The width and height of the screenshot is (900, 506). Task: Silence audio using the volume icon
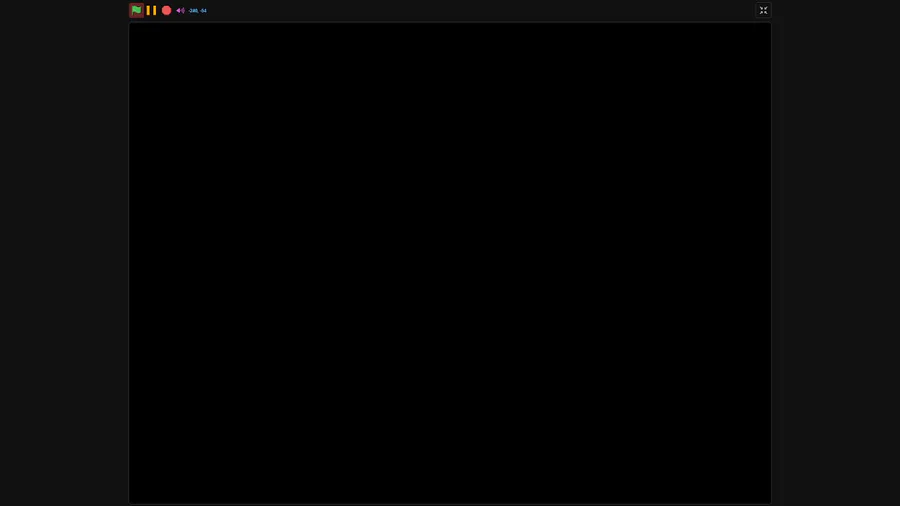coord(180,10)
